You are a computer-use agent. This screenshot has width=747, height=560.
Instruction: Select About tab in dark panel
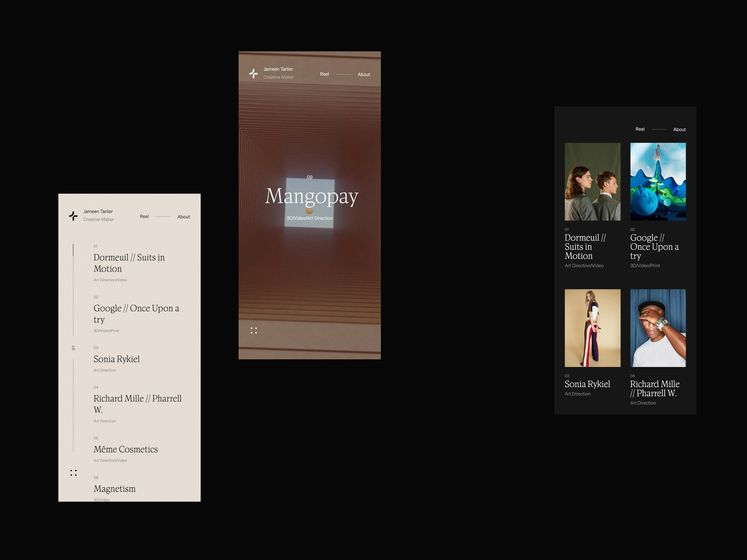(x=679, y=129)
